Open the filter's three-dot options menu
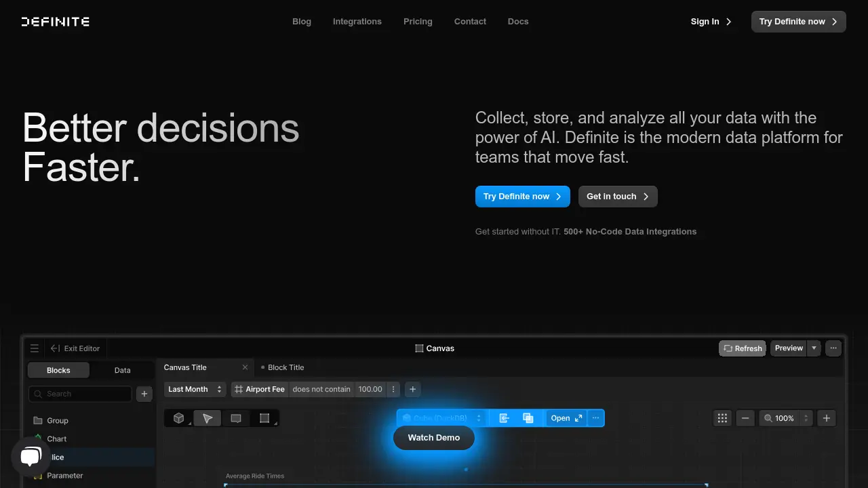Viewport: 868px width, 488px height. pos(393,389)
